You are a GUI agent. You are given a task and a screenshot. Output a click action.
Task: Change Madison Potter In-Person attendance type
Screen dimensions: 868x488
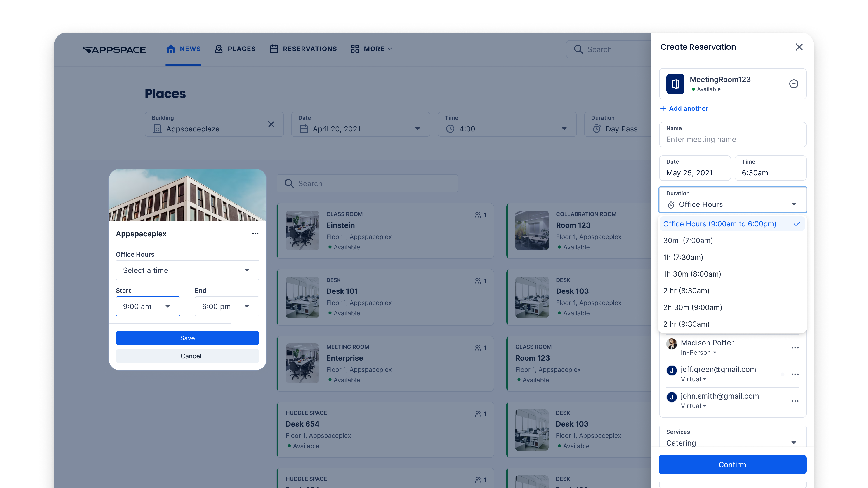click(x=698, y=353)
